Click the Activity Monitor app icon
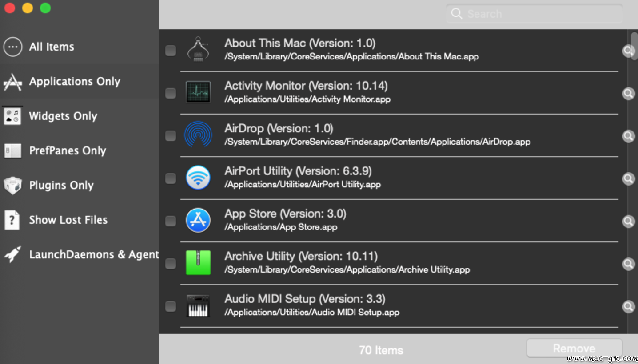 tap(198, 92)
